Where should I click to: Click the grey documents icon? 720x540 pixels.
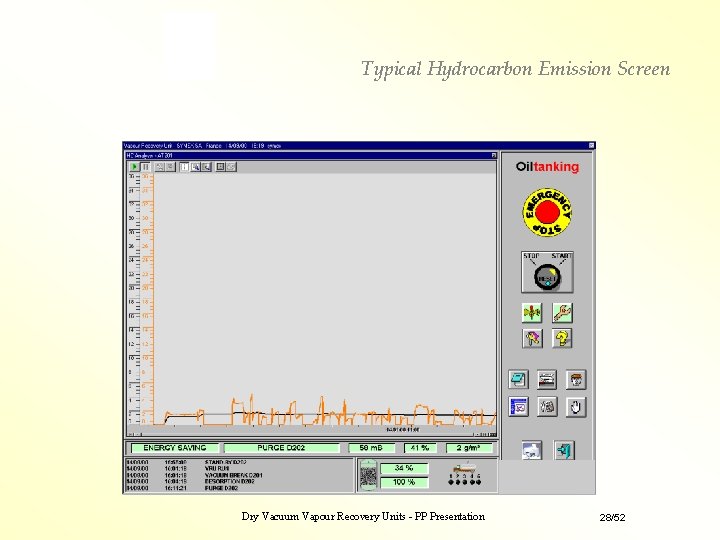pos(547,407)
